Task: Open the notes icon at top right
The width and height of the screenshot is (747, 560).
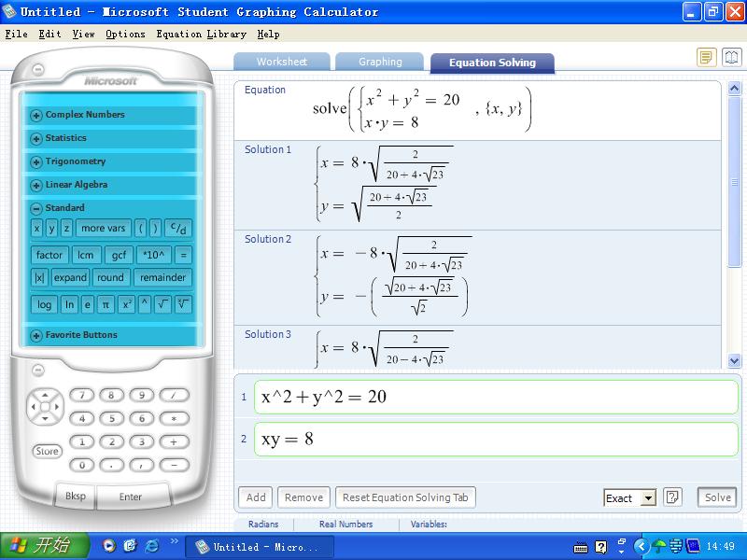Action: (707, 58)
